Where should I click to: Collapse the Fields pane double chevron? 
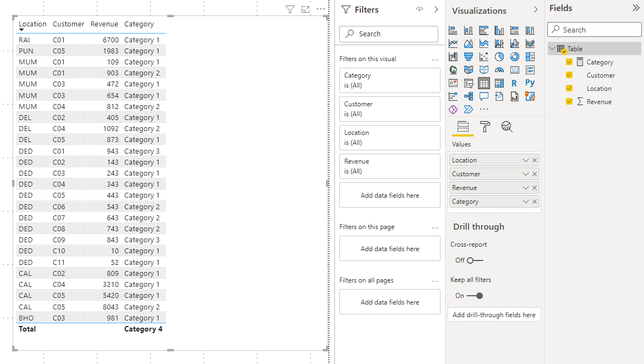pos(636,8)
